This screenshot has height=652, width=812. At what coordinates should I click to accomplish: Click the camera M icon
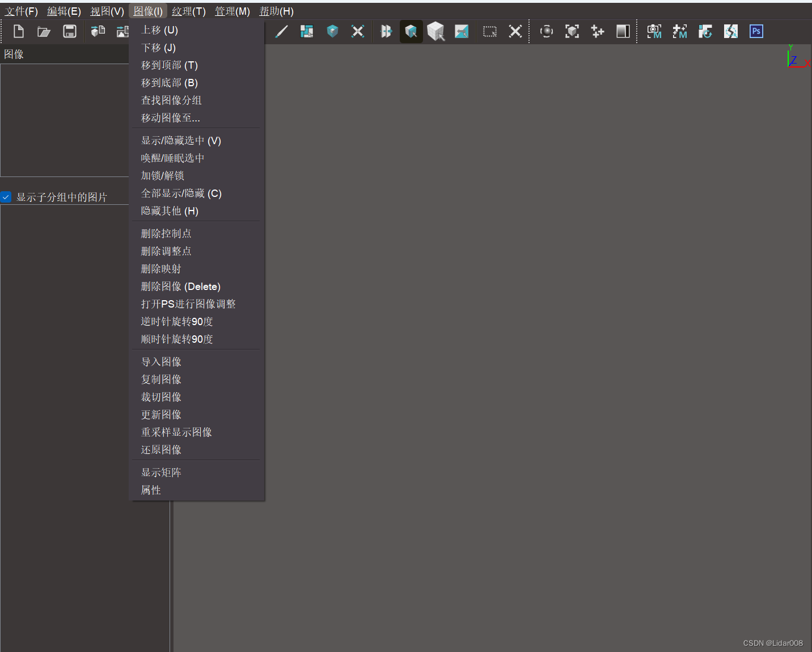654,31
